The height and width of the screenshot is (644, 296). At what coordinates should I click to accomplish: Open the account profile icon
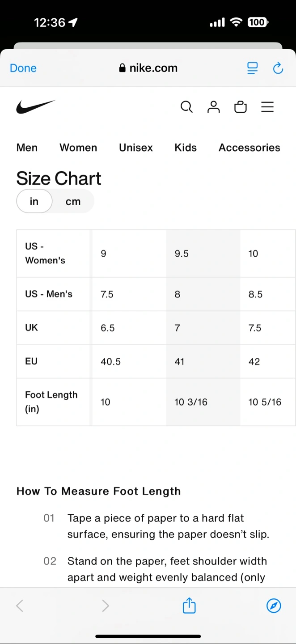point(214,107)
